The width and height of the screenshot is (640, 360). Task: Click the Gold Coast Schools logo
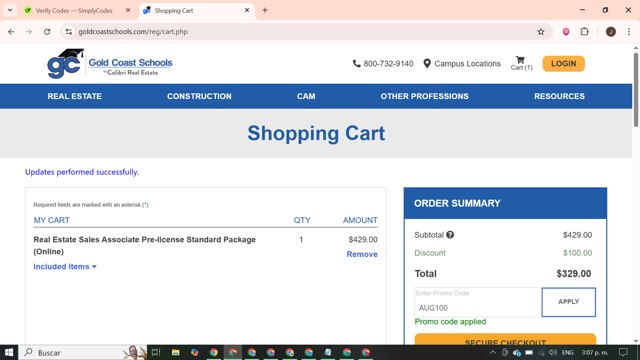coord(110,64)
